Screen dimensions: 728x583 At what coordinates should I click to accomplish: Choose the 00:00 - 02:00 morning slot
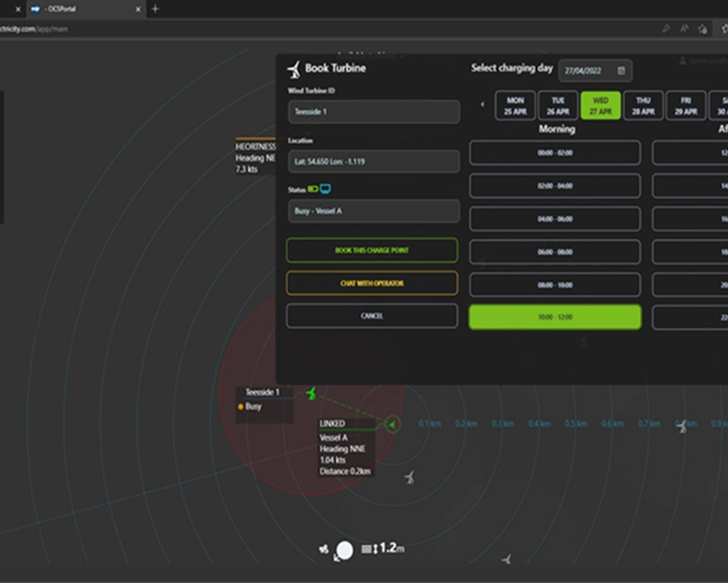[555, 152]
